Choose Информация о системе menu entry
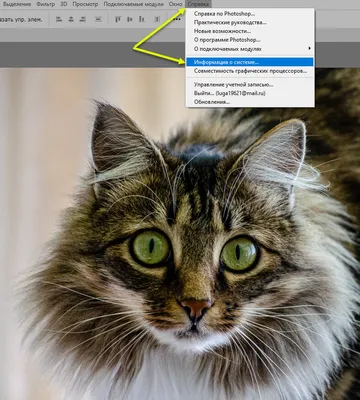Image resolution: width=360 pixels, height=400 pixels. point(250,62)
